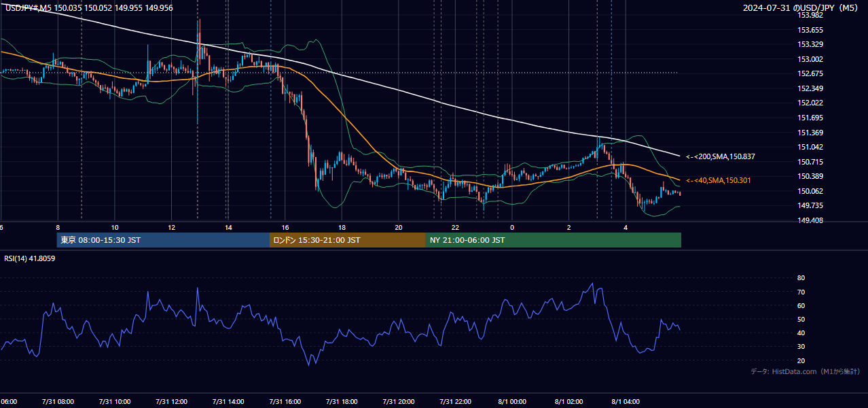Screen dimensions: 868x408
Task: Click price axis value 150.715
Action: (x=810, y=162)
